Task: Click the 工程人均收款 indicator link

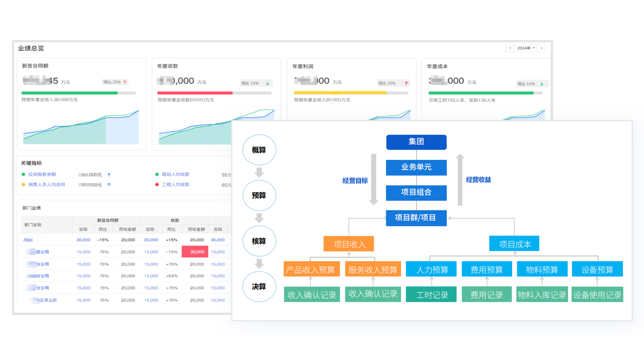Action: click(176, 185)
